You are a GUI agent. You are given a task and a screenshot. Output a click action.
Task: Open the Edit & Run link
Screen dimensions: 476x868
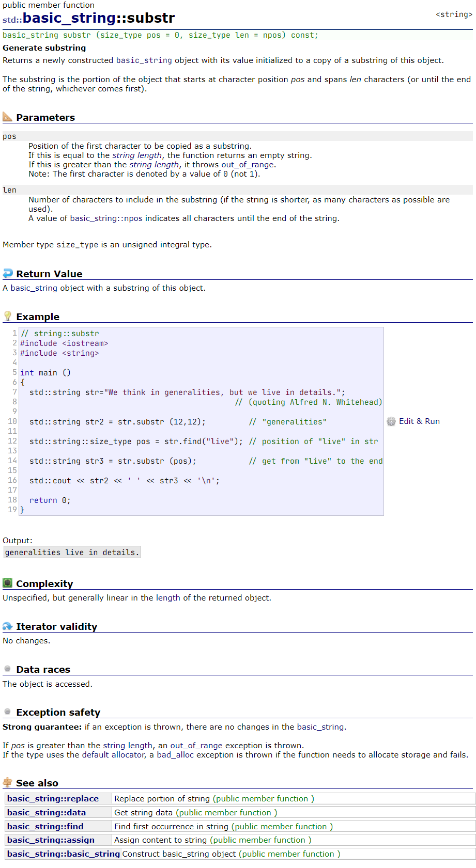419,421
